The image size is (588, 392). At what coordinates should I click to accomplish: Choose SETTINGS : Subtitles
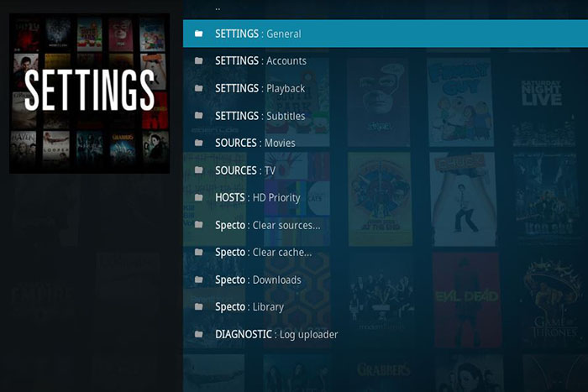[386, 116]
